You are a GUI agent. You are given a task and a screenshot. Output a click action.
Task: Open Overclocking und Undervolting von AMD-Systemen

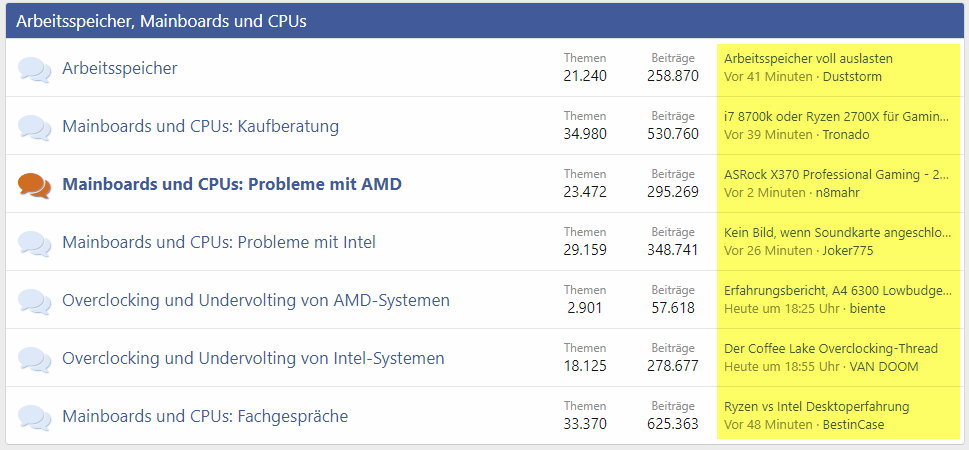pos(255,300)
